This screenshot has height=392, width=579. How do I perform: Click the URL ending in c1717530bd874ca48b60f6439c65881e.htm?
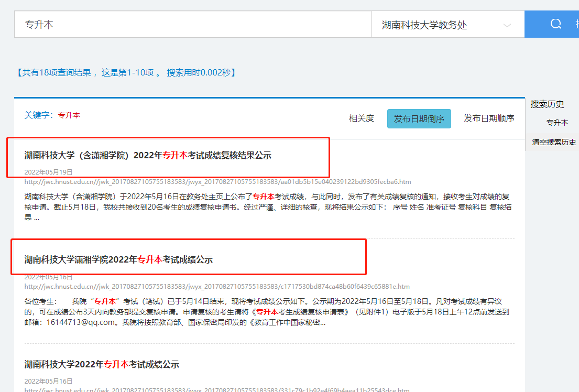217,287
